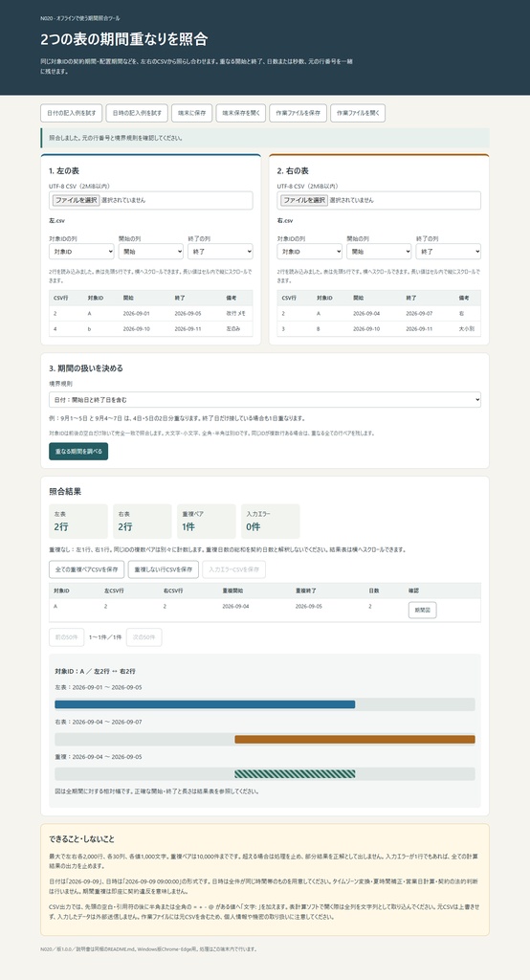Image resolution: width=530 pixels, height=980 pixels.
Task: Click the 日付の記入例を試す button
Action: [x=71, y=113]
